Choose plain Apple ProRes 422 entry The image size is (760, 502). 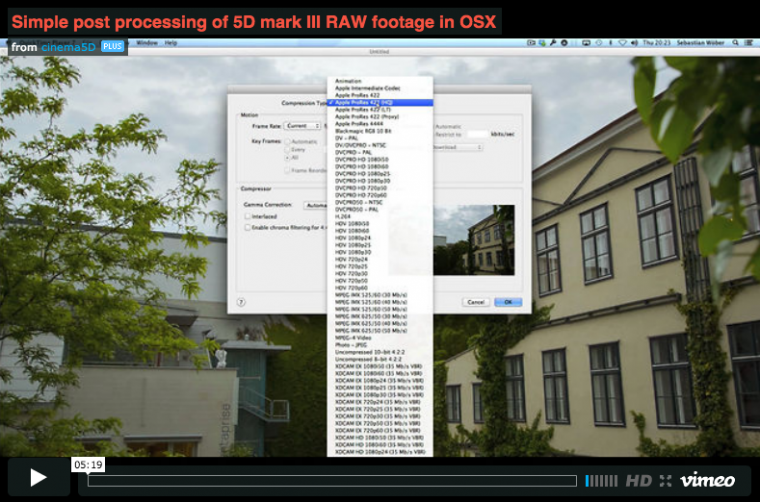pos(380,95)
